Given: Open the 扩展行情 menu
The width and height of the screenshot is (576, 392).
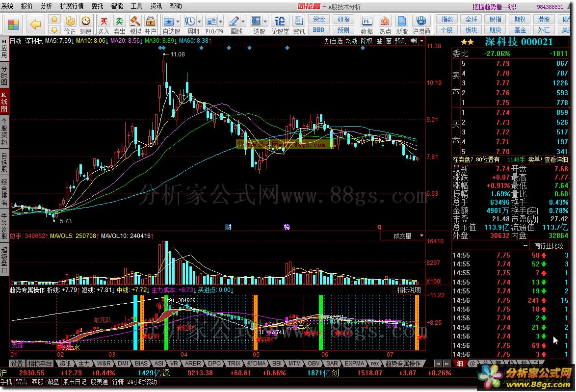Looking at the screenshot, I should point(72,6).
